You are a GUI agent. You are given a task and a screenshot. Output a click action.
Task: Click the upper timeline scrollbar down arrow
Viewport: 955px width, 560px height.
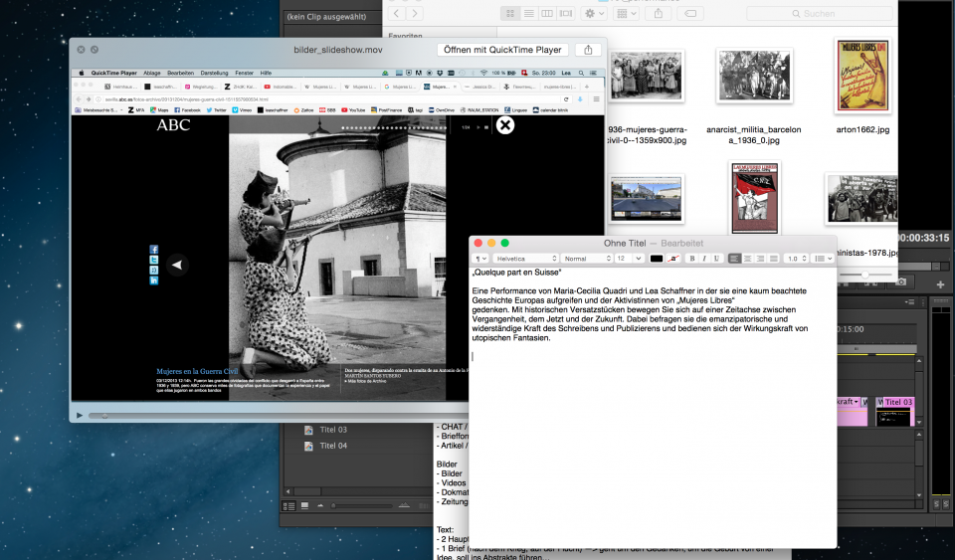[x=919, y=422]
